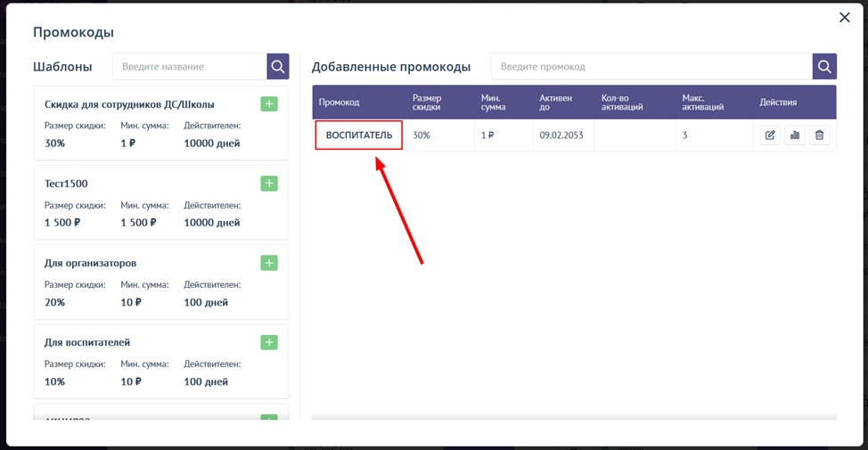Focus the Введите название template search field
The width and height of the screenshot is (868, 450).
click(189, 67)
